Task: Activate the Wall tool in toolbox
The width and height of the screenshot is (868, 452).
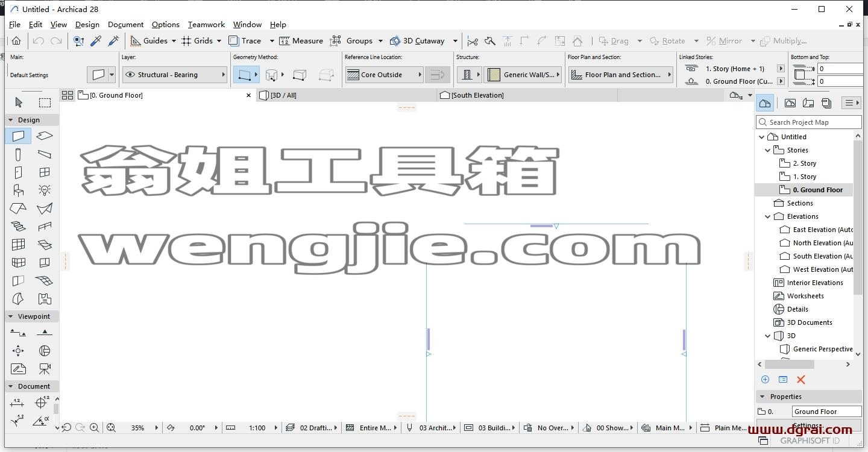Action: tap(18, 136)
